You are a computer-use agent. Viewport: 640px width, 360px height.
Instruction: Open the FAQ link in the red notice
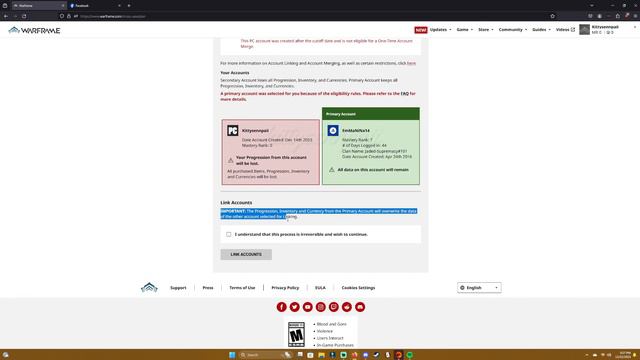[404, 93]
